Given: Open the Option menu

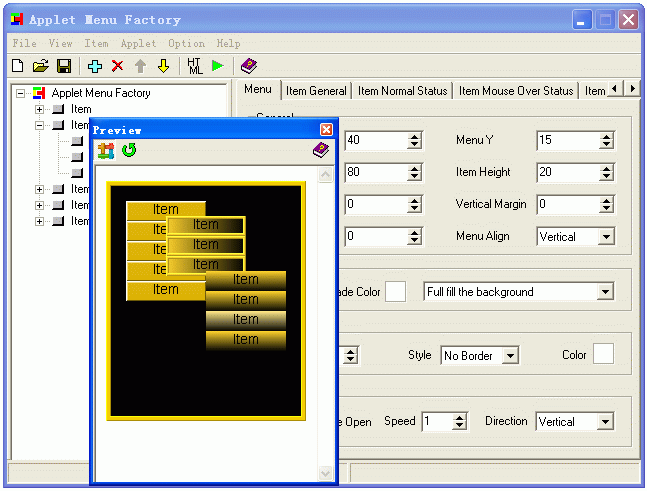Looking at the screenshot, I should click(x=186, y=43).
